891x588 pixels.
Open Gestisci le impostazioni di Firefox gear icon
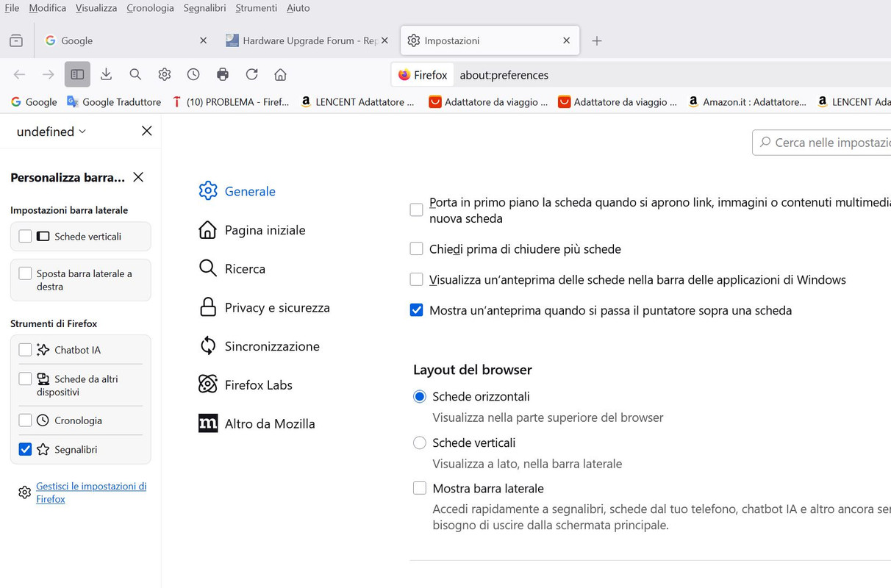pyautogui.click(x=24, y=492)
